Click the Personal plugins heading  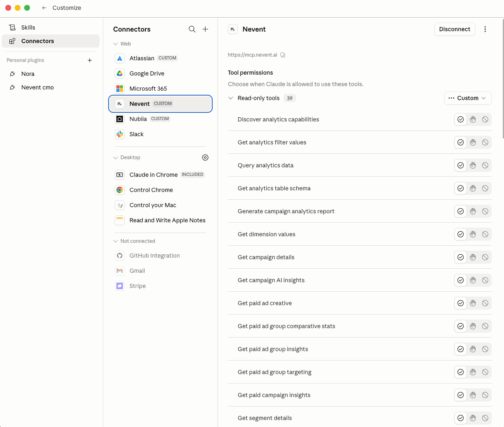click(25, 60)
